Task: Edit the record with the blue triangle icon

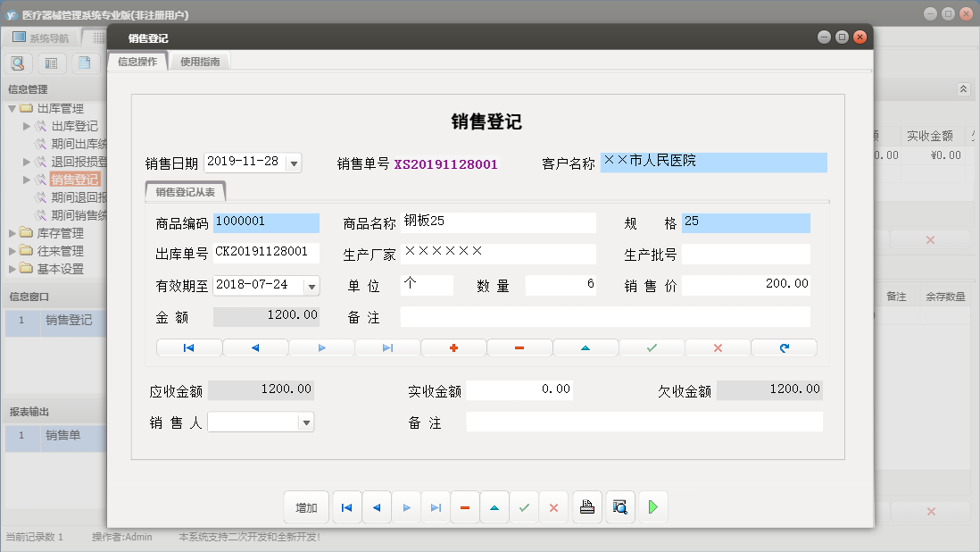Action: pyautogui.click(x=586, y=347)
